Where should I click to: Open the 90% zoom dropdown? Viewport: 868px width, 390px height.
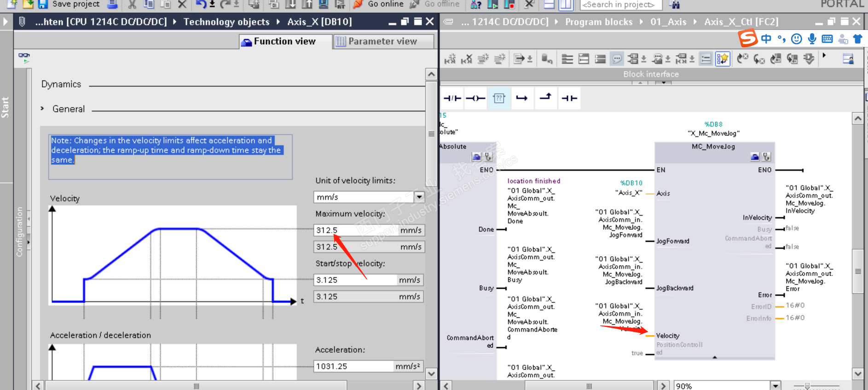(x=775, y=385)
